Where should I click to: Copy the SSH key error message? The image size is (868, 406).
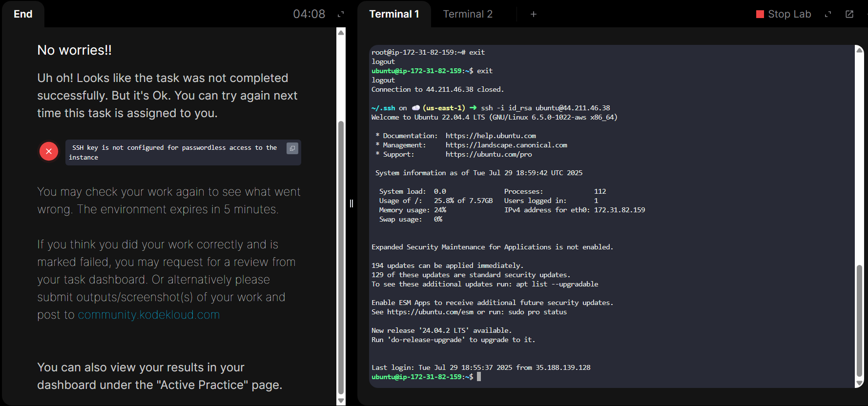point(292,148)
